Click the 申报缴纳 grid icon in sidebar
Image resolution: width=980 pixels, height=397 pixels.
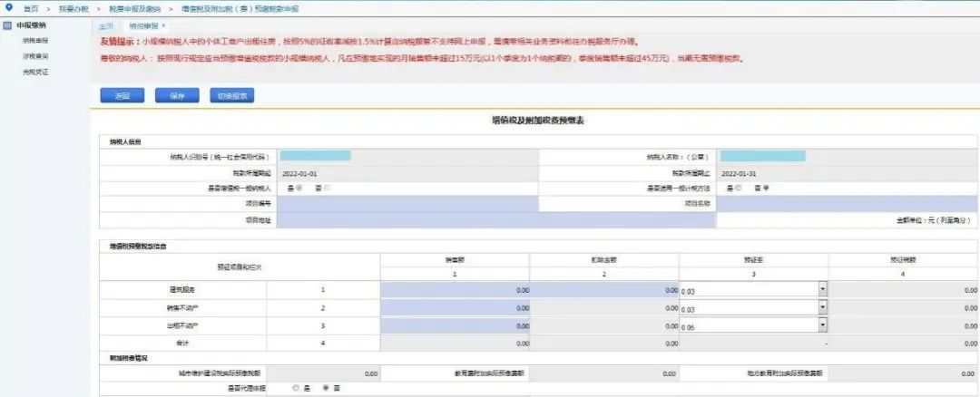pos(7,25)
